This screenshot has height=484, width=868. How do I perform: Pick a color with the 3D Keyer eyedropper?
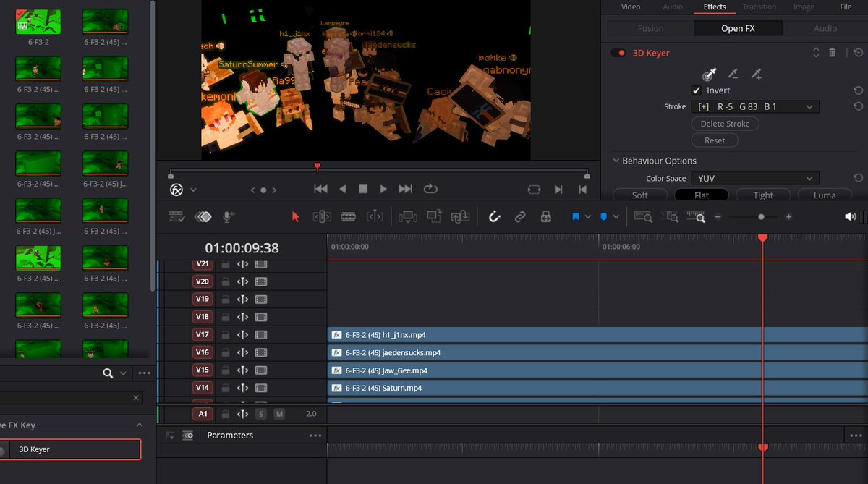tap(709, 74)
